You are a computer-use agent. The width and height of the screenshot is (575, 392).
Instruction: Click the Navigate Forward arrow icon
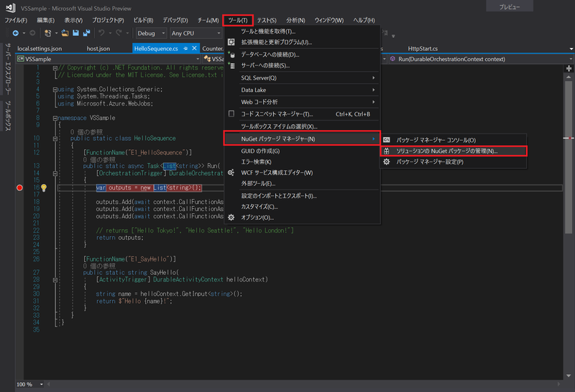(32, 33)
